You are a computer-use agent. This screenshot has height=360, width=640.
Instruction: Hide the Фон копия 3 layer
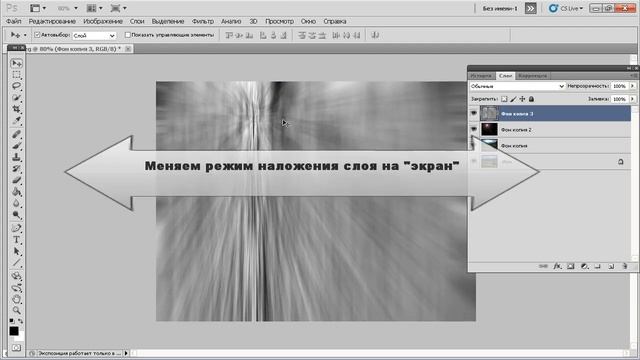[474, 113]
